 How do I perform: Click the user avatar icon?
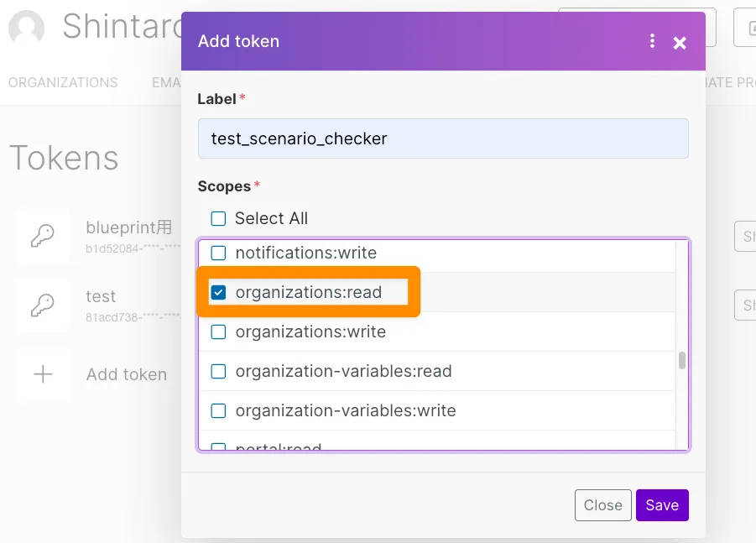coord(26,29)
